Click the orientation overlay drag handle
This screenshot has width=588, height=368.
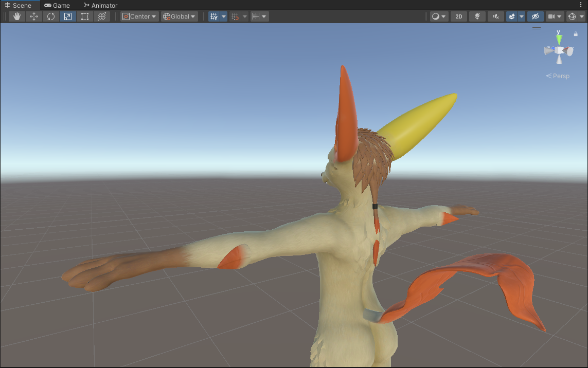pyautogui.click(x=537, y=28)
